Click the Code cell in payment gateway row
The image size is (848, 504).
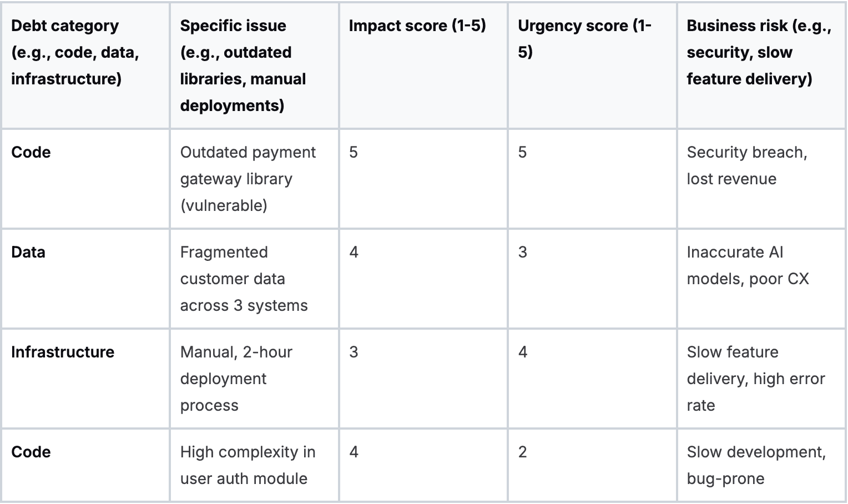[x=31, y=152]
